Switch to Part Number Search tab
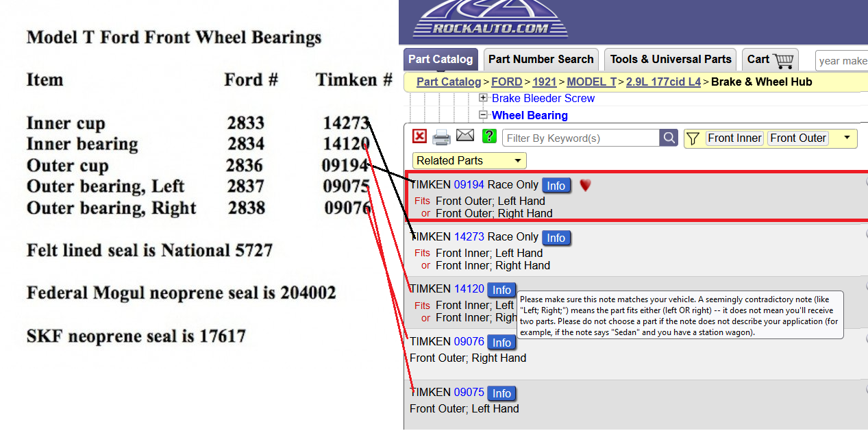868x444 pixels. (x=541, y=59)
